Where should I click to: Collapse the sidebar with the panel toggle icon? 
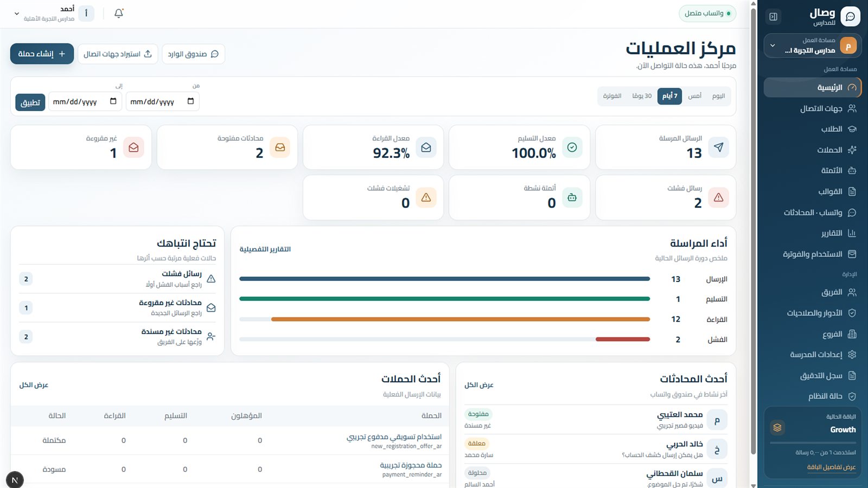774,17
